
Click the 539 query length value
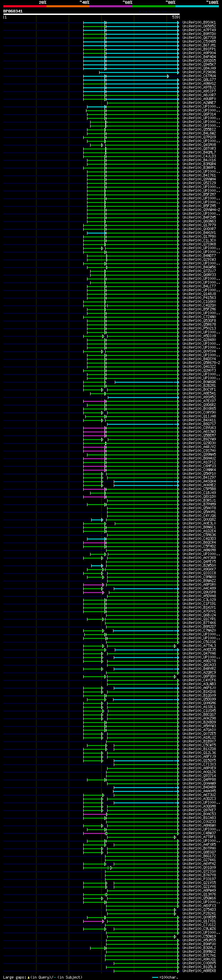click(x=175, y=17)
